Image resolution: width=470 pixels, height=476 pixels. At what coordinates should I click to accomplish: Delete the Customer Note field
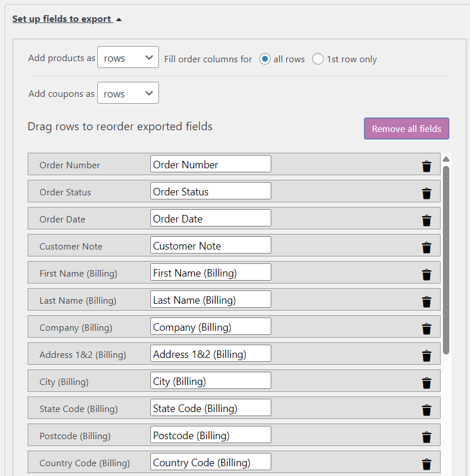426,248
